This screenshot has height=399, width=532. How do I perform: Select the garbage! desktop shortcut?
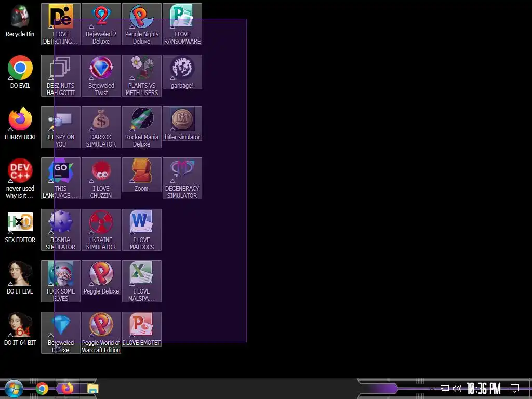182,72
